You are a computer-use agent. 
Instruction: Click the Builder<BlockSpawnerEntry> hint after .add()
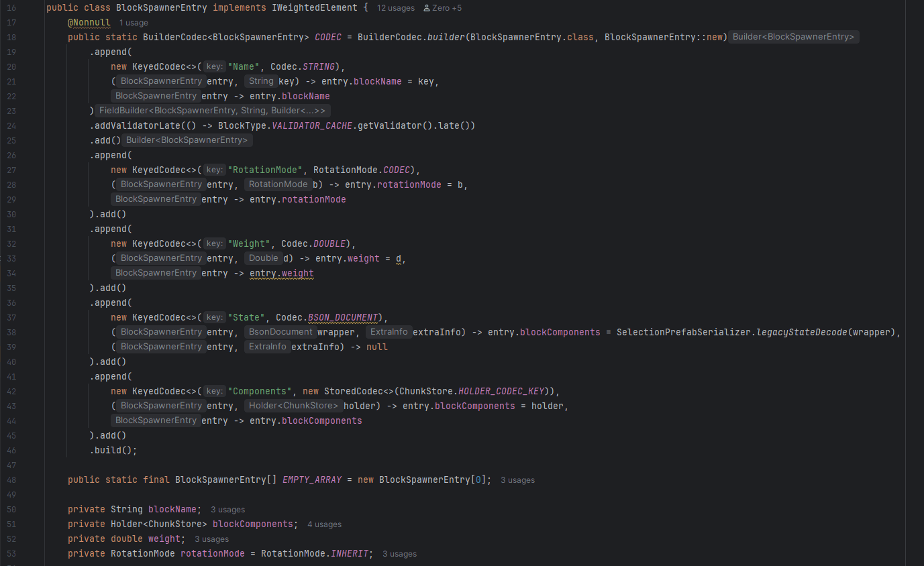(x=187, y=139)
